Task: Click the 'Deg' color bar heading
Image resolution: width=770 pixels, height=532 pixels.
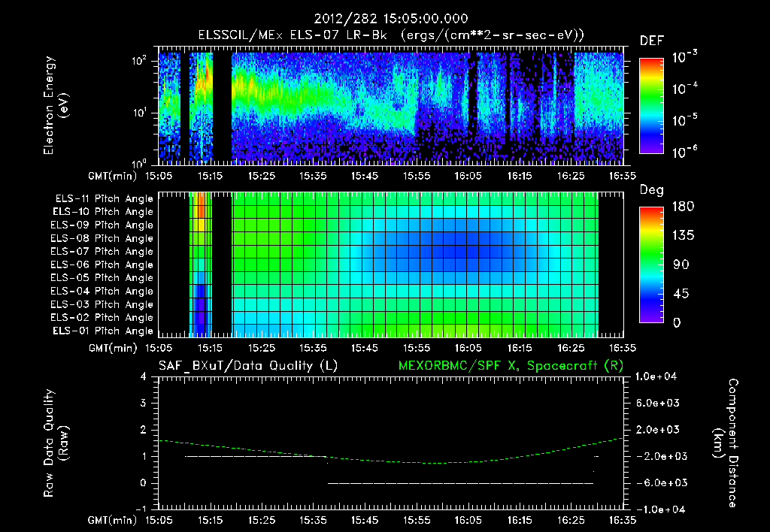Action: pos(651,190)
